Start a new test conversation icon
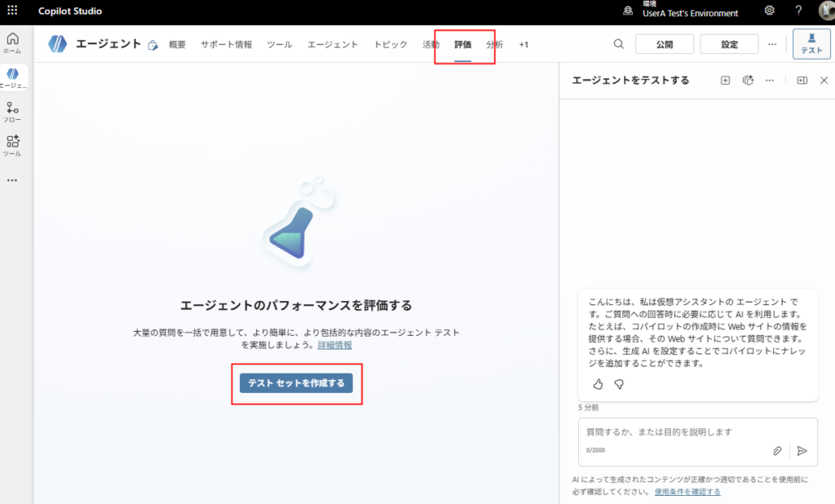This screenshot has width=835, height=504. 725,80
